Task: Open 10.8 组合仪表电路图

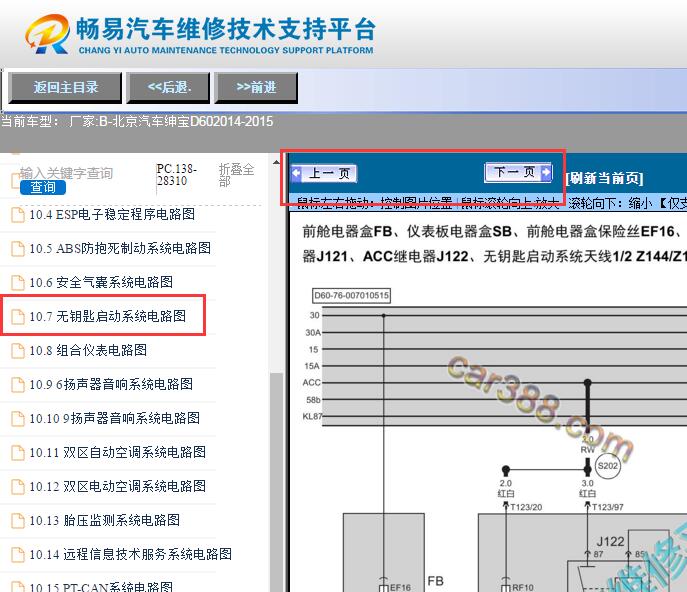Action: coord(88,351)
